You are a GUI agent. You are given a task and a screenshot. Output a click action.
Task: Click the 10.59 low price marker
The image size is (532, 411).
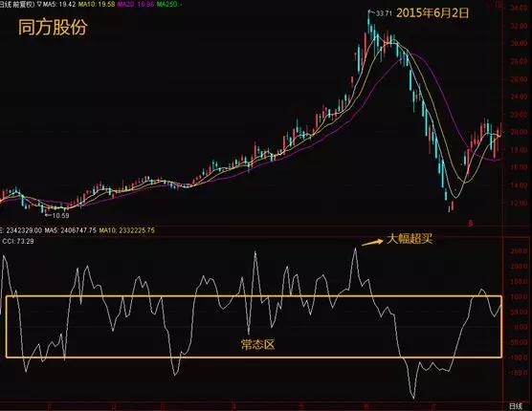click(x=60, y=215)
